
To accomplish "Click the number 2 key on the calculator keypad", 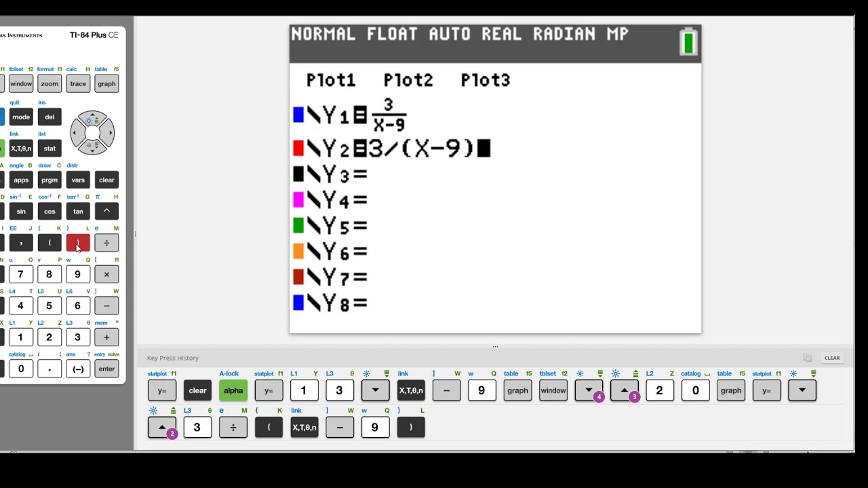I will 50,338.
